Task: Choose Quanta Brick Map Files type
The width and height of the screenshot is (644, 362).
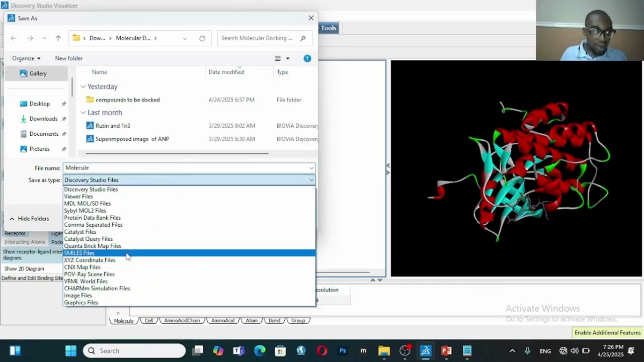Action: click(x=189, y=246)
